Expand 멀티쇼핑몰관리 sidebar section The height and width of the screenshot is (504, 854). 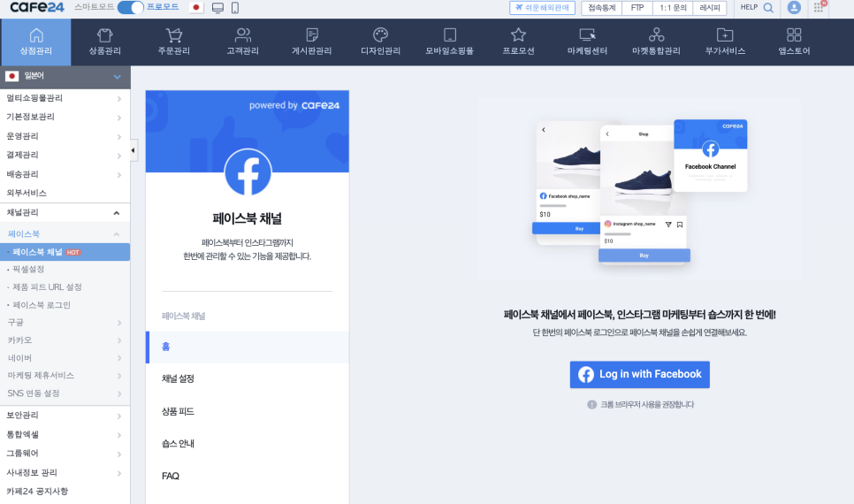(x=65, y=98)
